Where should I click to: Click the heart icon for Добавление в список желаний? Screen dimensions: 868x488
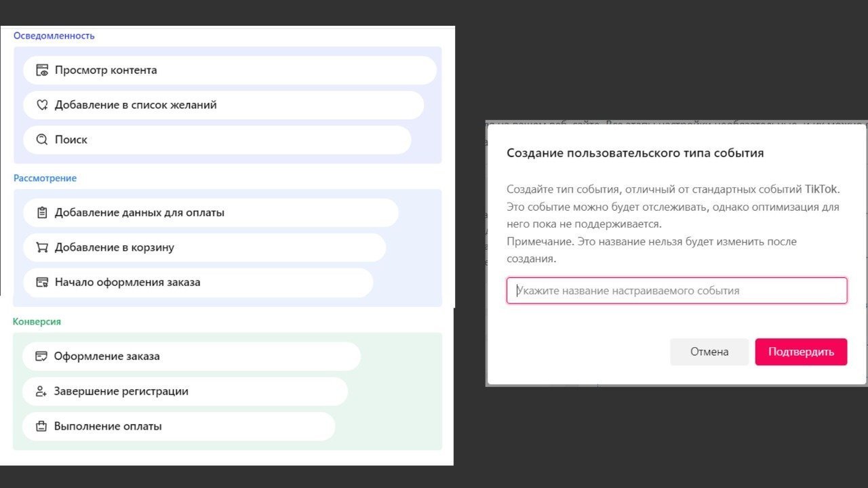click(x=42, y=105)
